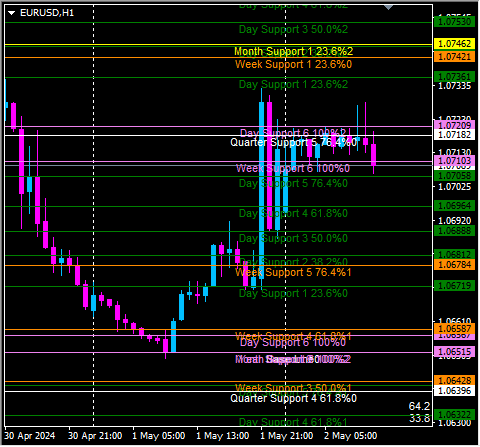The width and height of the screenshot is (480, 447).
Task: Select the pink 'Day Support 6 100%2' label
Action: point(293,133)
